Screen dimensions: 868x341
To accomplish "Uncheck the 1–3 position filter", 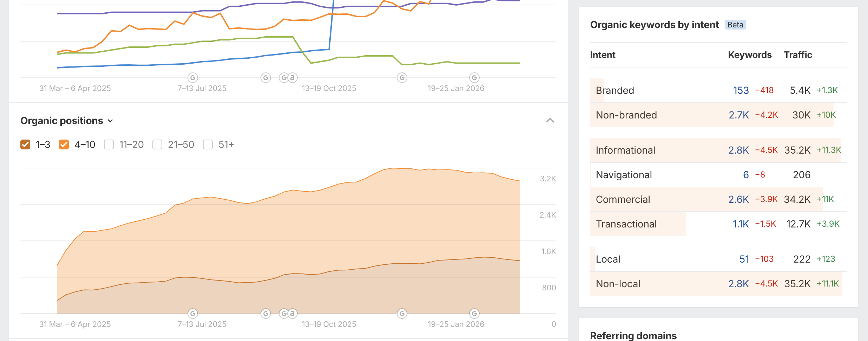I will (x=25, y=144).
